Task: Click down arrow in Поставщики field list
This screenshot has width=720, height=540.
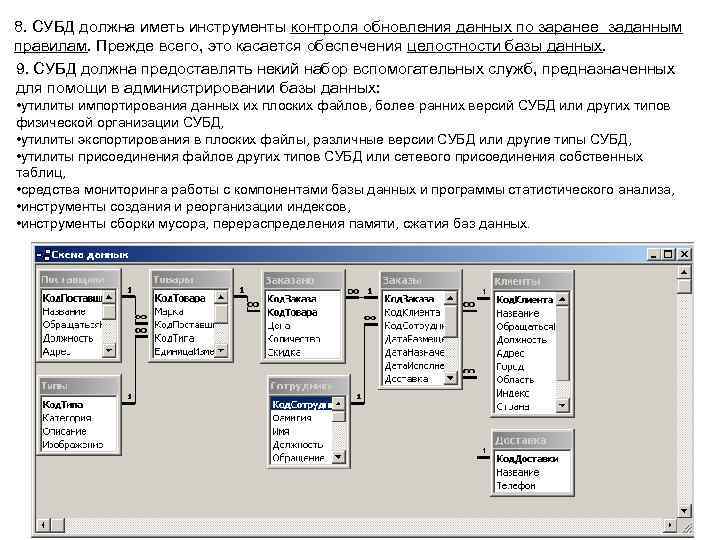Action: tap(109, 350)
